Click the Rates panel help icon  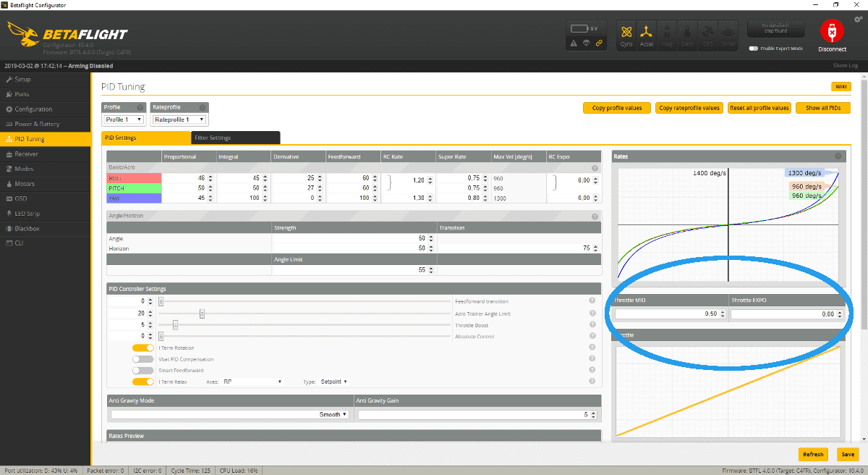tap(838, 156)
